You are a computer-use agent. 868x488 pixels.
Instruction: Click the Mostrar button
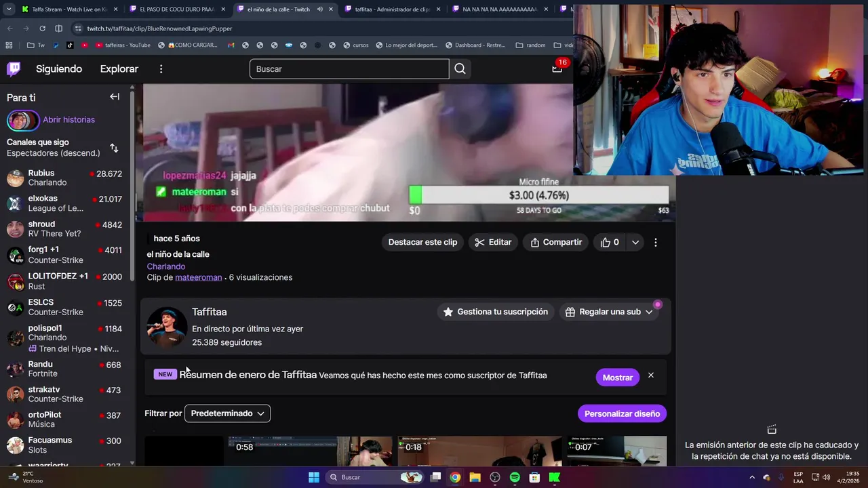tap(617, 377)
